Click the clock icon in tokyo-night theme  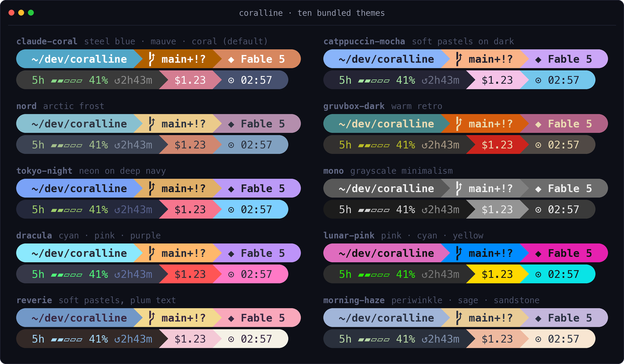[x=231, y=210]
